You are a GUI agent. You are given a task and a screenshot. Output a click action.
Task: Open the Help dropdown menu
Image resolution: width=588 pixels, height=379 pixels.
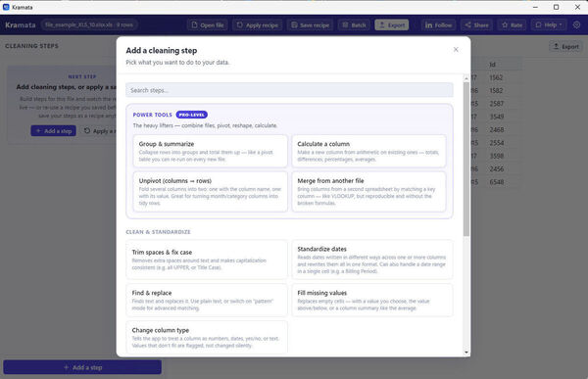point(549,25)
